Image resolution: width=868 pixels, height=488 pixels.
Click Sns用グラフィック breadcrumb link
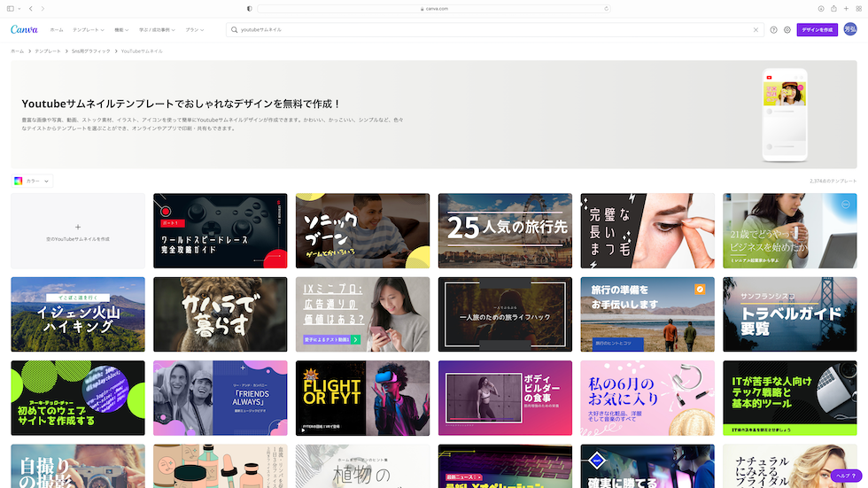point(90,50)
